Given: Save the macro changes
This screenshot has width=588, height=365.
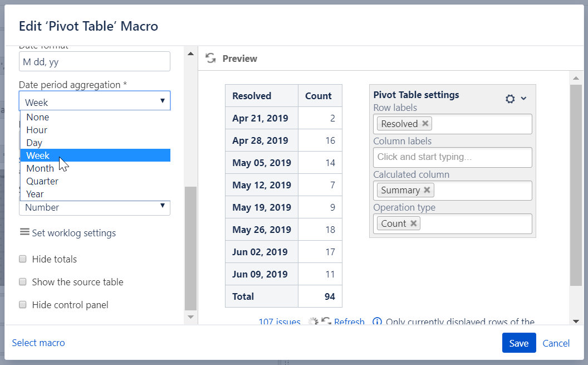Looking at the screenshot, I should point(518,343).
